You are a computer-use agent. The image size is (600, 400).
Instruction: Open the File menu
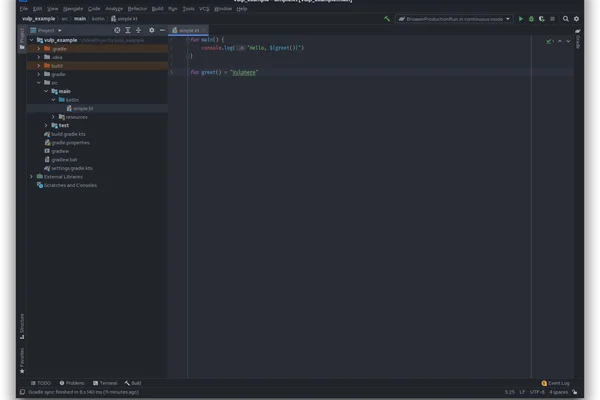coord(24,8)
